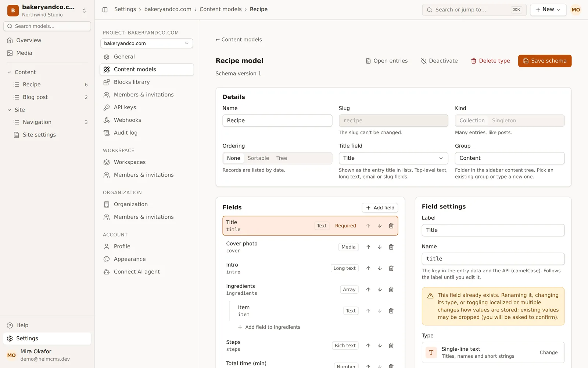Open API keys page
This screenshot has width=588, height=368.
pos(147,107)
